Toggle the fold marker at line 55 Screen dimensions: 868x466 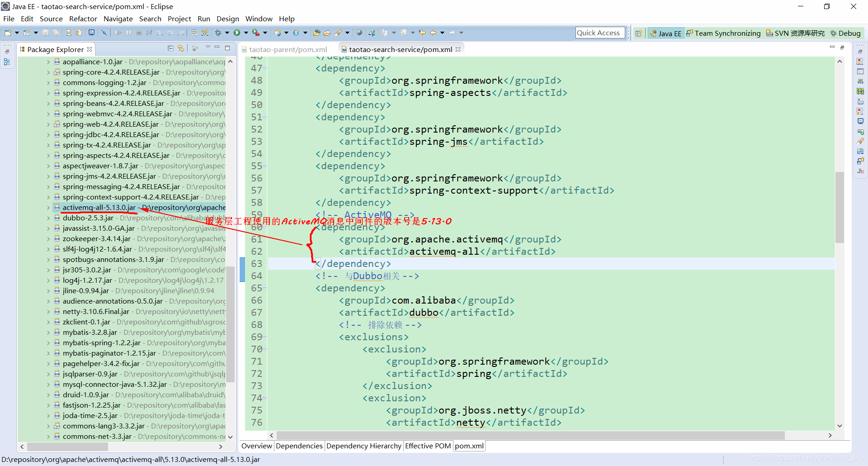coord(265,166)
